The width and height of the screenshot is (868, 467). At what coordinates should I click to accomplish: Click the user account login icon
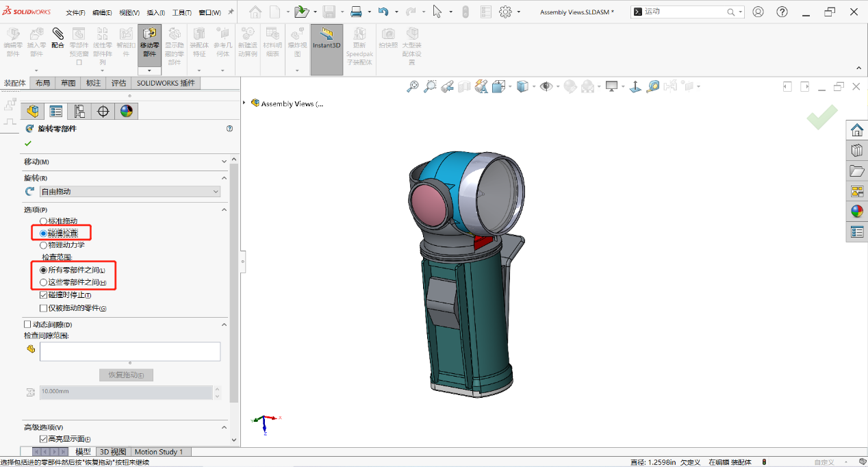[758, 12]
